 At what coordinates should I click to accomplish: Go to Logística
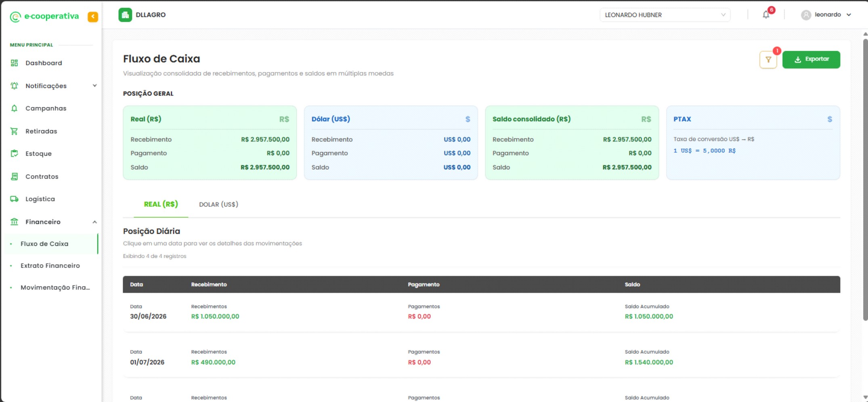coord(40,199)
